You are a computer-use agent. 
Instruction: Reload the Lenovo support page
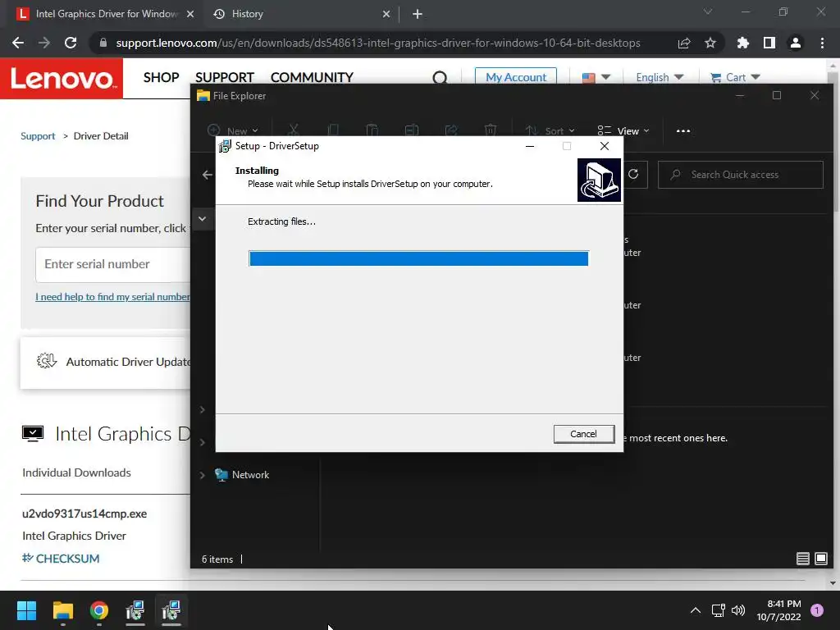pos(71,43)
